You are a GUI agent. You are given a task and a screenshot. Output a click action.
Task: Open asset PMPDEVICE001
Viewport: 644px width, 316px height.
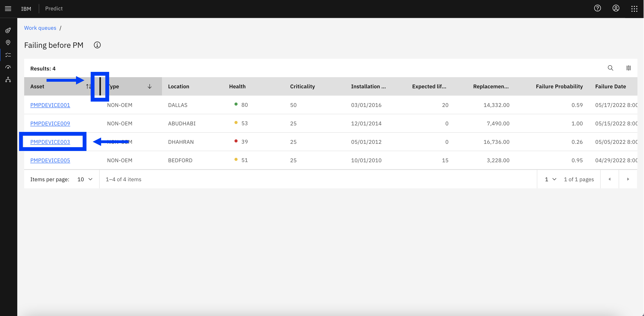50,105
